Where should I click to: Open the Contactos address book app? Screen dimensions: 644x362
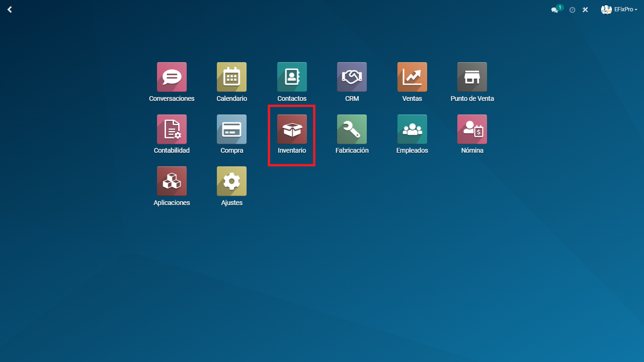tap(292, 77)
